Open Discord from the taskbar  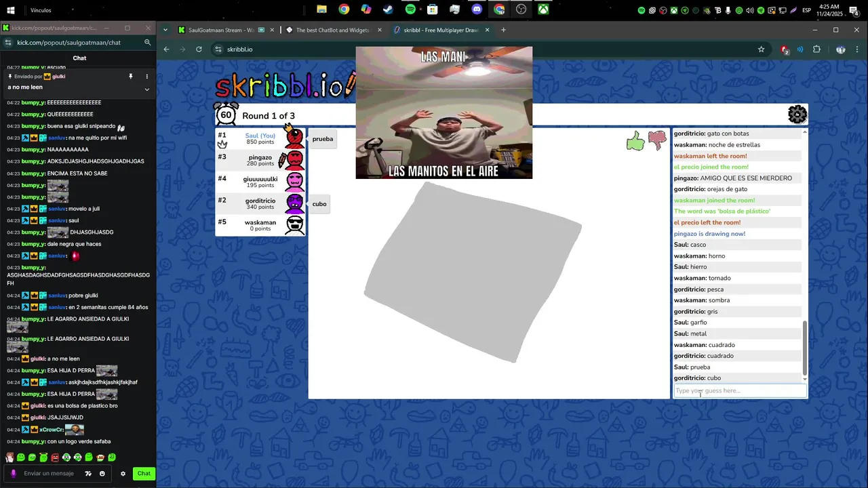[477, 9]
